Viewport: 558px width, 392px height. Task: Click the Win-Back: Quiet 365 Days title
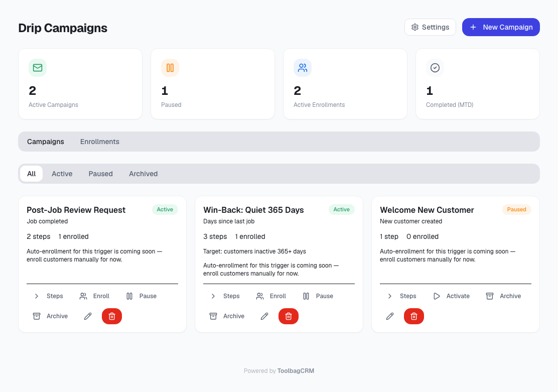pyautogui.click(x=253, y=210)
